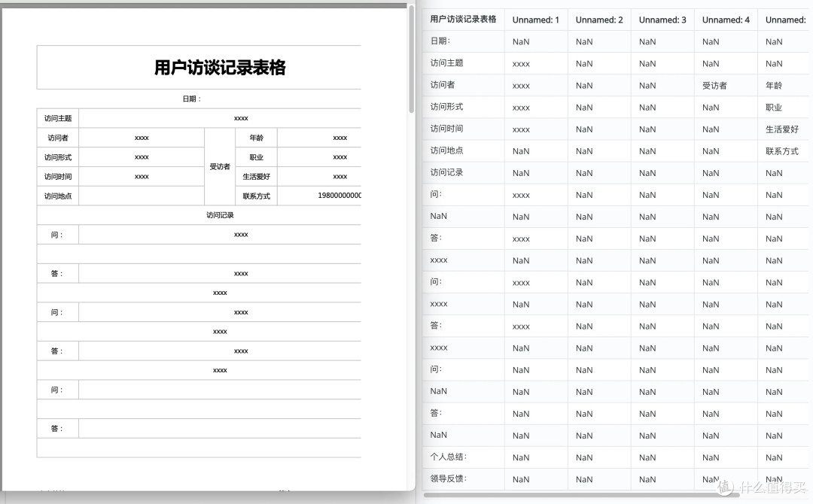Image resolution: width=813 pixels, height=504 pixels.
Task: Select the 领导反馈: row label in the data table
Action: (x=449, y=478)
